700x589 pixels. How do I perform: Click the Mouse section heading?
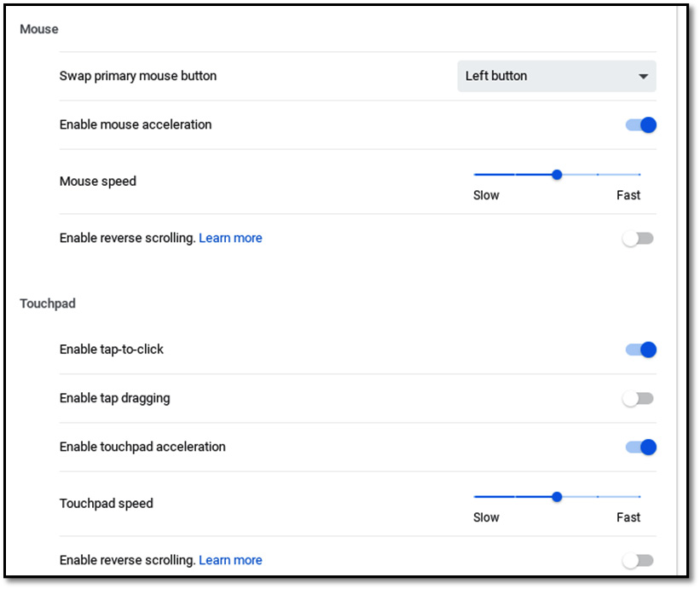tap(39, 30)
